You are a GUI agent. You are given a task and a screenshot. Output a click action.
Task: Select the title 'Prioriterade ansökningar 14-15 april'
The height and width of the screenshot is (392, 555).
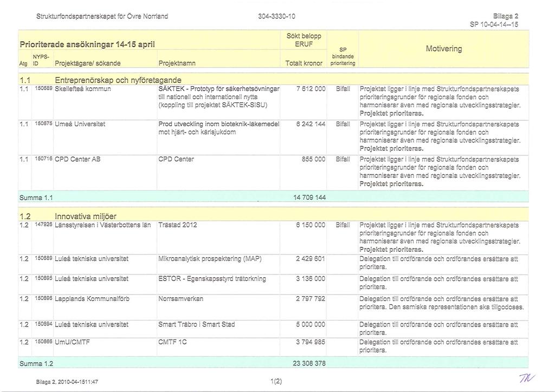click(87, 44)
